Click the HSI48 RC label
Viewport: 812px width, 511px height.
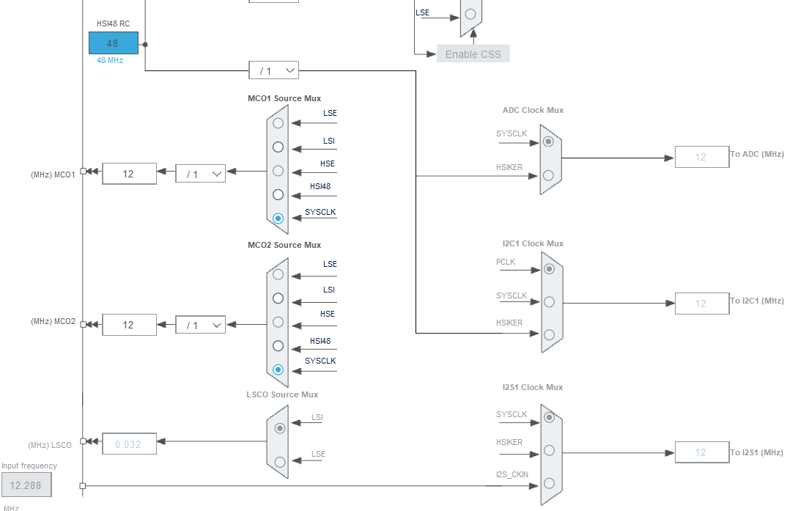pyautogui.click(x=113, y=24)
